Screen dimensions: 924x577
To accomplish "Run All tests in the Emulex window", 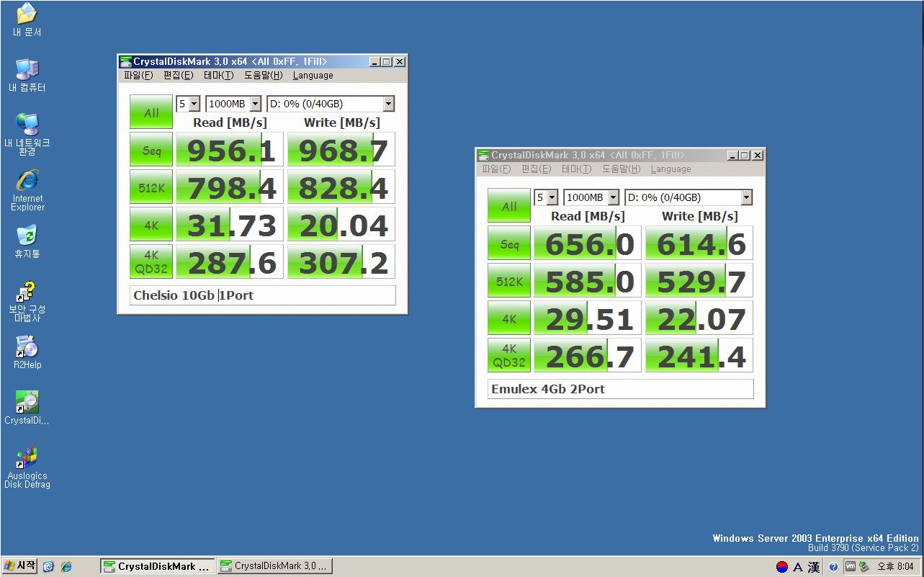I will point(509,206).
